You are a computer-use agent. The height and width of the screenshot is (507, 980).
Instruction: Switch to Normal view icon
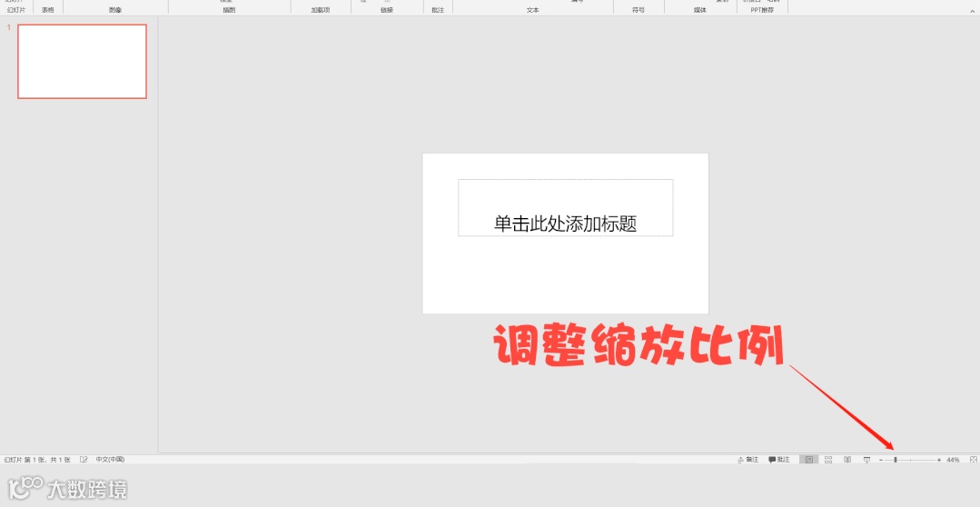[x=808, y=460]
